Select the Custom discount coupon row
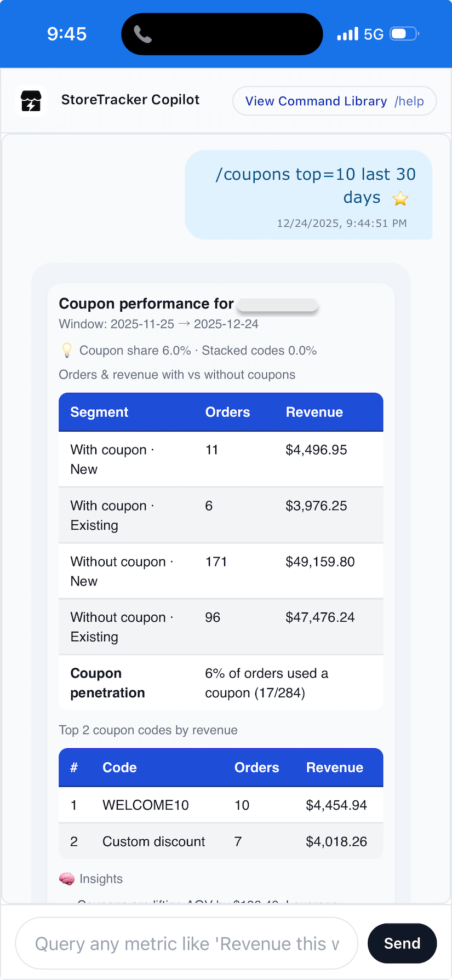 click(221, 841)
